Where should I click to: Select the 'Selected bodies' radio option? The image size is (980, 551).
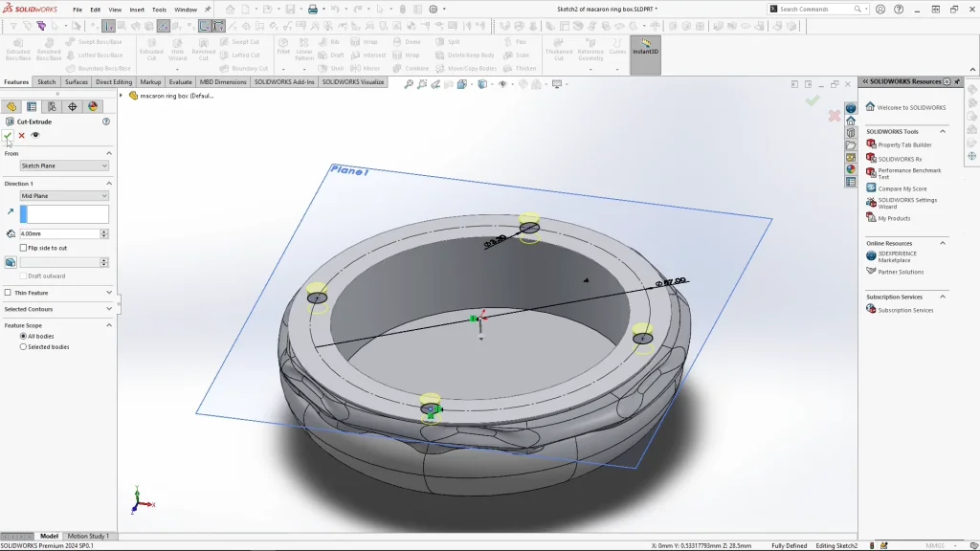point(24,346)
